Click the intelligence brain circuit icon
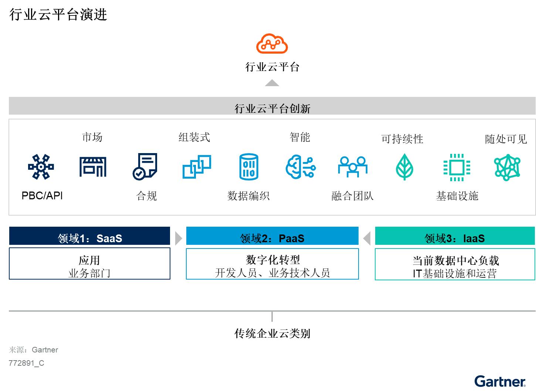 tap(301, 167)
